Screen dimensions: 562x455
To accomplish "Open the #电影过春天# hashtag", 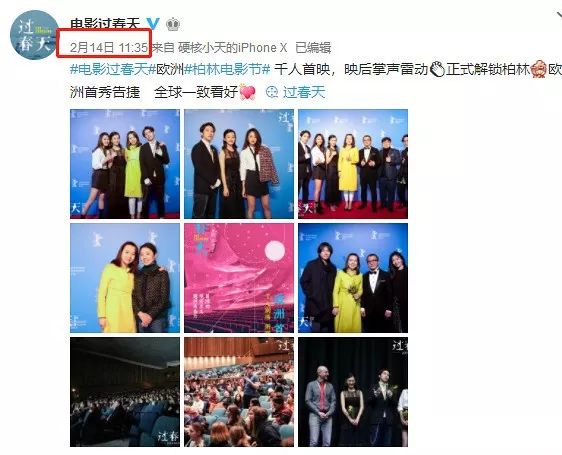I will tap(109, 69).
